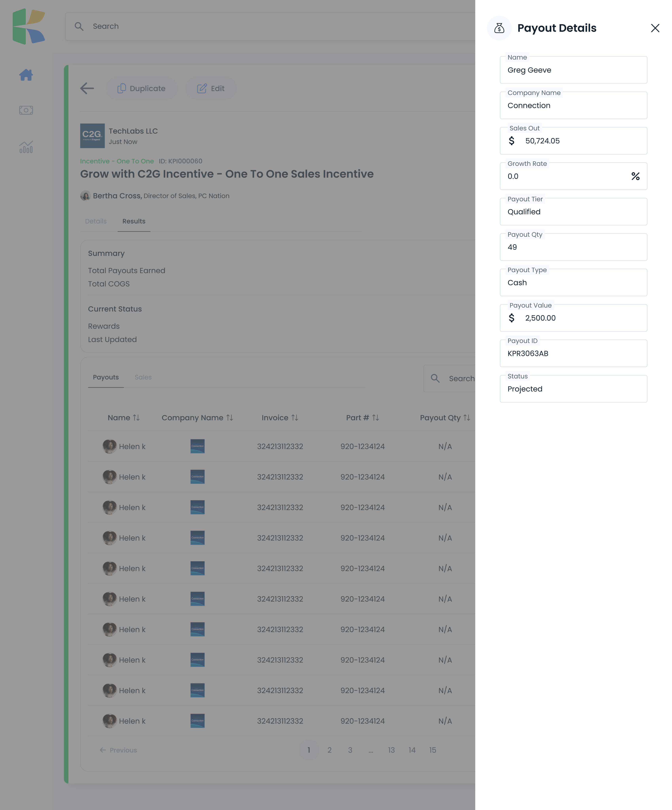The image size is (672, 810).
Task: Click the Sales Out field
Action: pyautogui.click(x=573, y=141)
